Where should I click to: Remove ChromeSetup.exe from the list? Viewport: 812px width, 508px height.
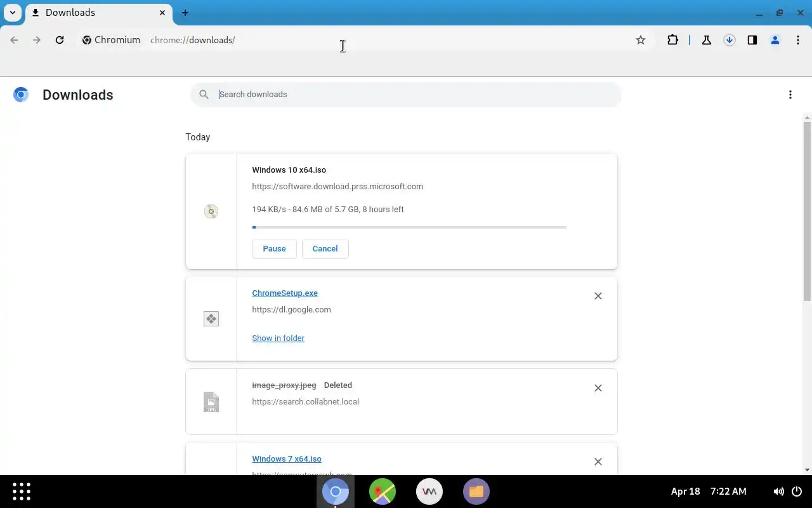click(598, 296)
